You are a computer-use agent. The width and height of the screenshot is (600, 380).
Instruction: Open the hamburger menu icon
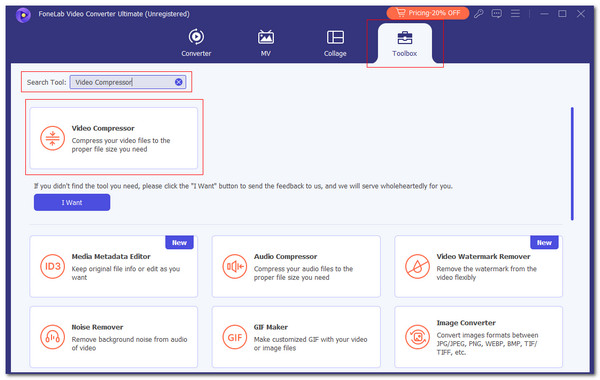point(515,14)
